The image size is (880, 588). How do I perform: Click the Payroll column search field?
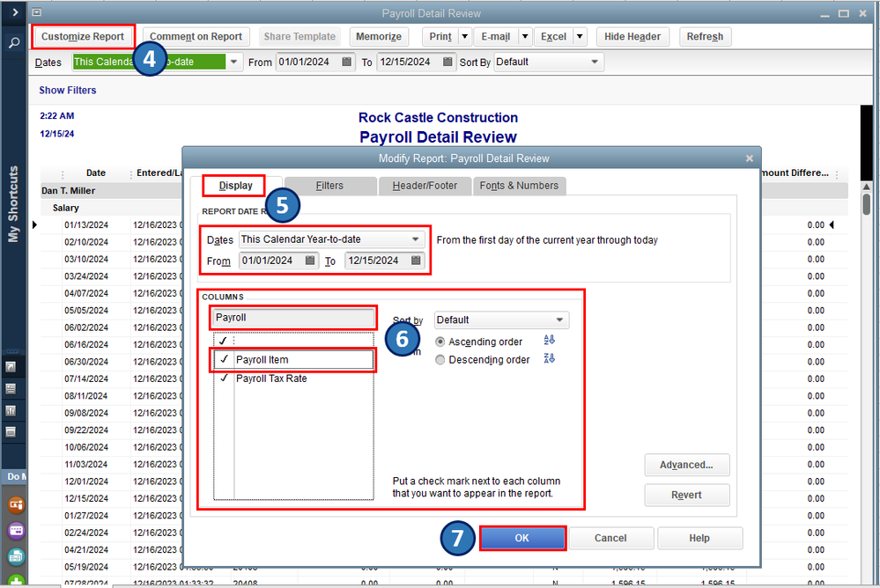click(x=293, y=318)
